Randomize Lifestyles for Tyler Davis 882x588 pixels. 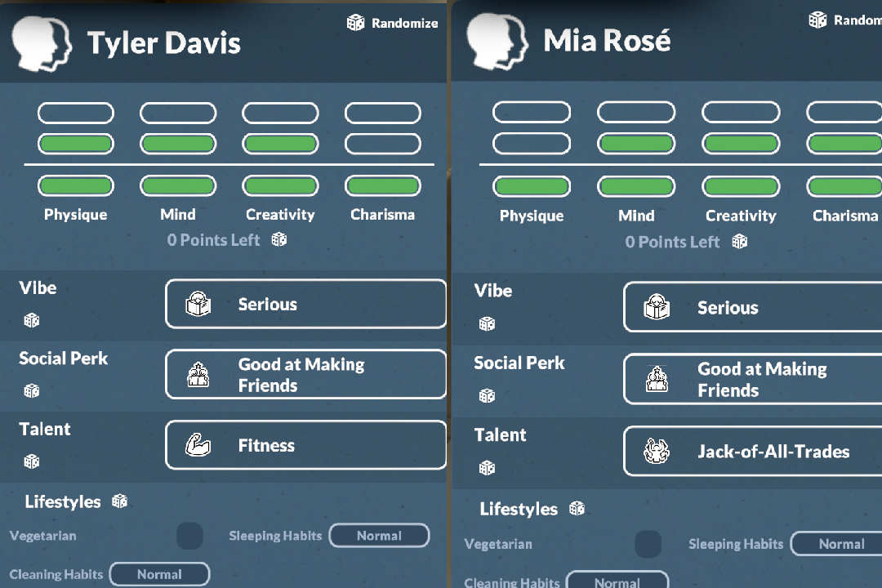click(119, 501)
